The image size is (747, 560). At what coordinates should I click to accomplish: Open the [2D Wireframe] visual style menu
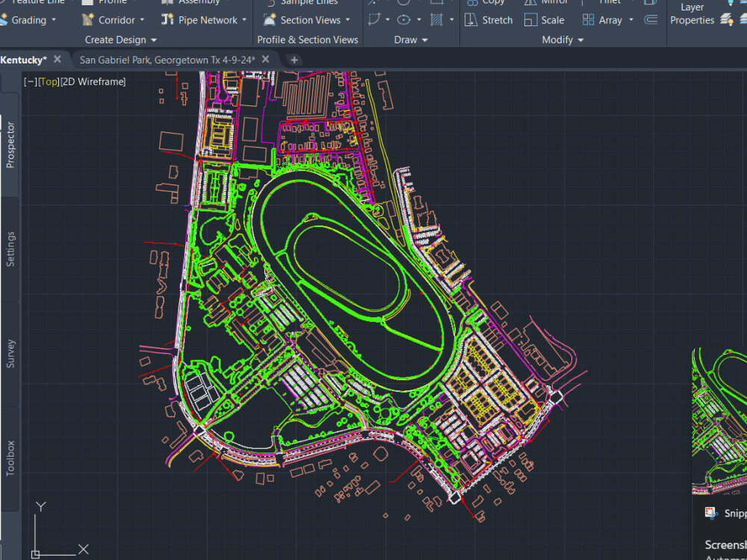[93, 81]
